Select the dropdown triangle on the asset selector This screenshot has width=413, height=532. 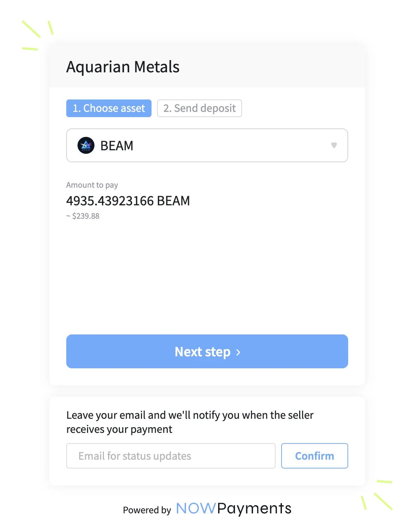(333, 145)
